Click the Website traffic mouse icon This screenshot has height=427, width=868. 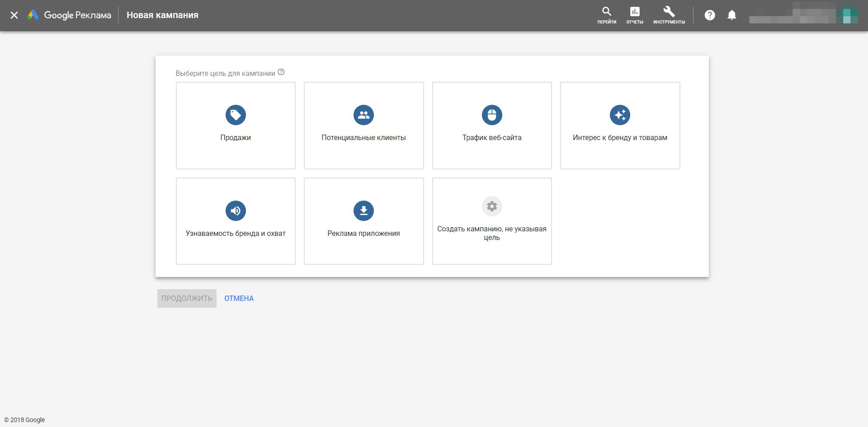point(492,115)
